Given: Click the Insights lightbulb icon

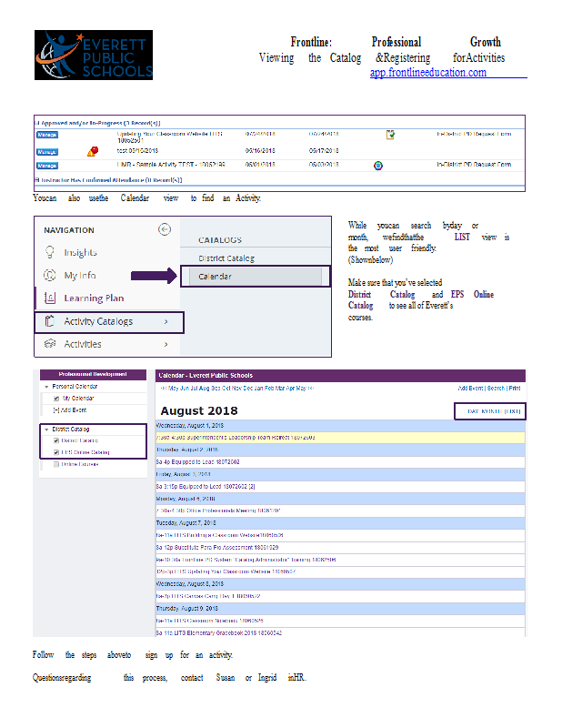Looking at the screenshot, I should pyautogui.click(x=50, y=252).
